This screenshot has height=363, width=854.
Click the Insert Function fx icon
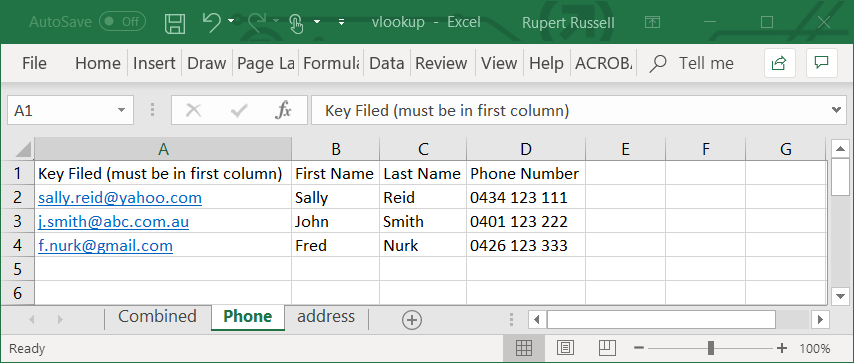283,111
